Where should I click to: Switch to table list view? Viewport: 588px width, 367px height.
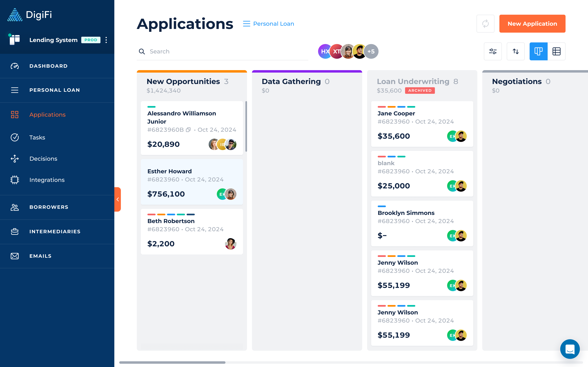pyautogui.click(x=556, y=51)
